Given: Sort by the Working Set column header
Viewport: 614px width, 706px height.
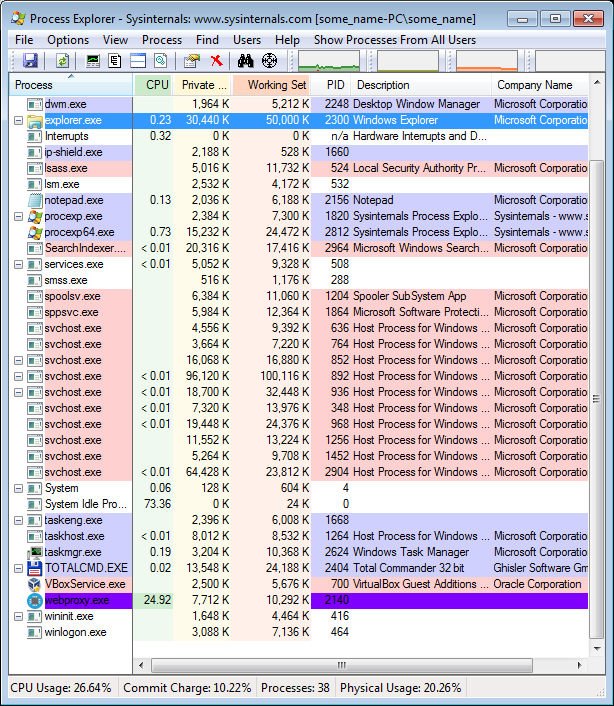Looking at the screenshot, I should pyautogui.click(x=271, y=85).
